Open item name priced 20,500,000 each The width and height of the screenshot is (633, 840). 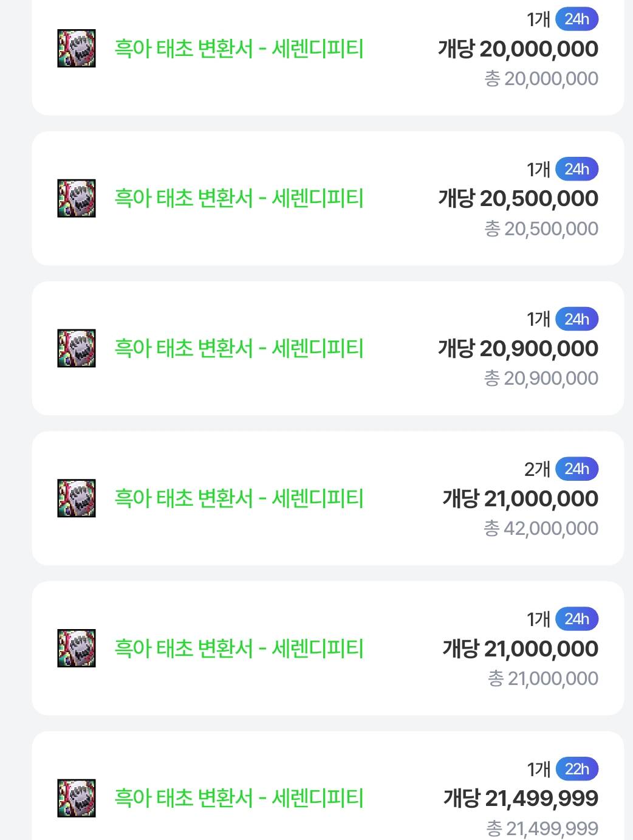click(x=239, y=198)
